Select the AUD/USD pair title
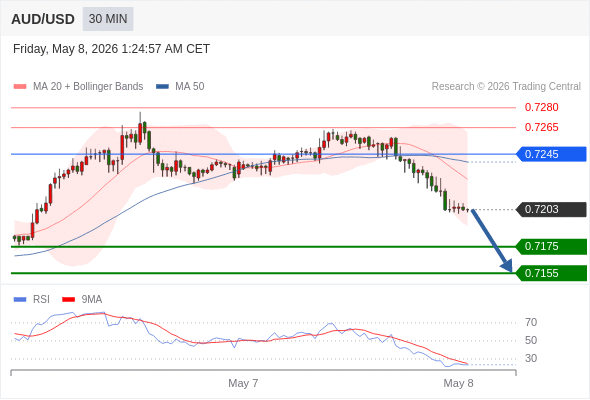The image size is (590, 400). click(x=43, y=19)
